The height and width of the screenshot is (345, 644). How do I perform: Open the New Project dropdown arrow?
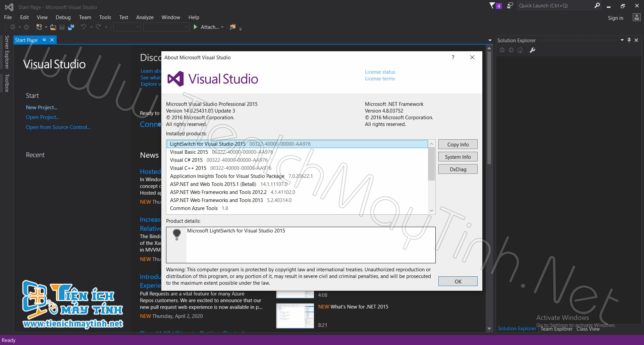pos(46,27)
